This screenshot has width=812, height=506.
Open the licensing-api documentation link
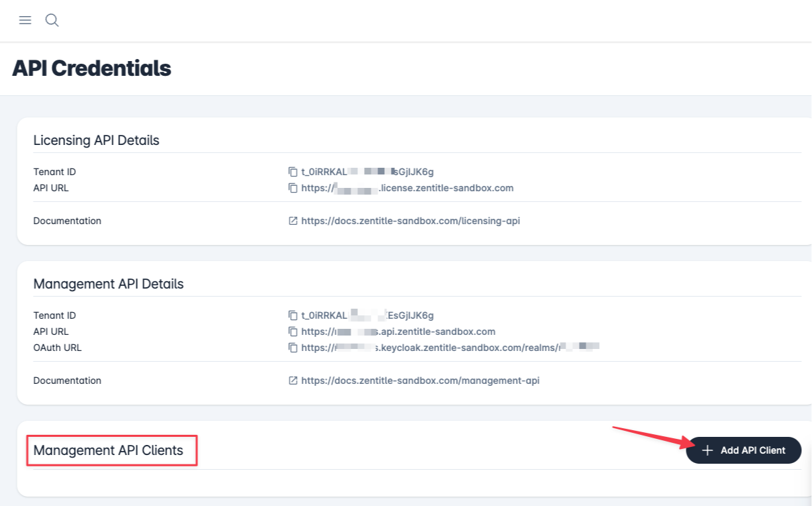[410, 221]
